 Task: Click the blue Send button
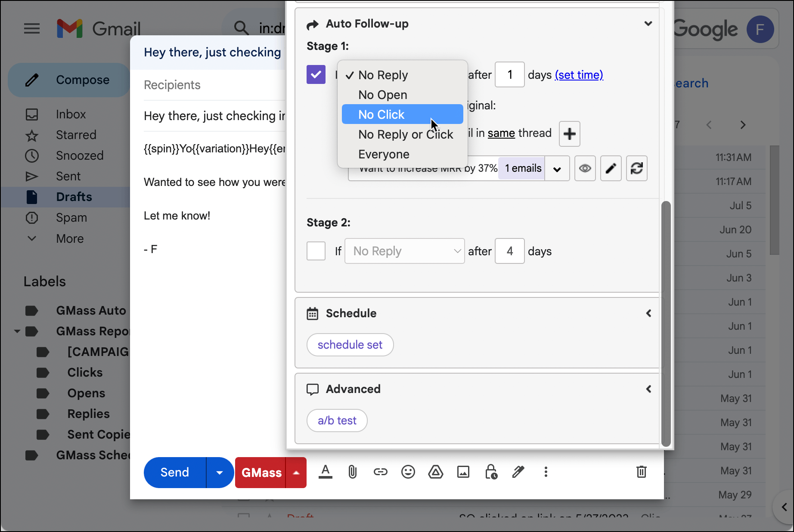tap(175, 473)
